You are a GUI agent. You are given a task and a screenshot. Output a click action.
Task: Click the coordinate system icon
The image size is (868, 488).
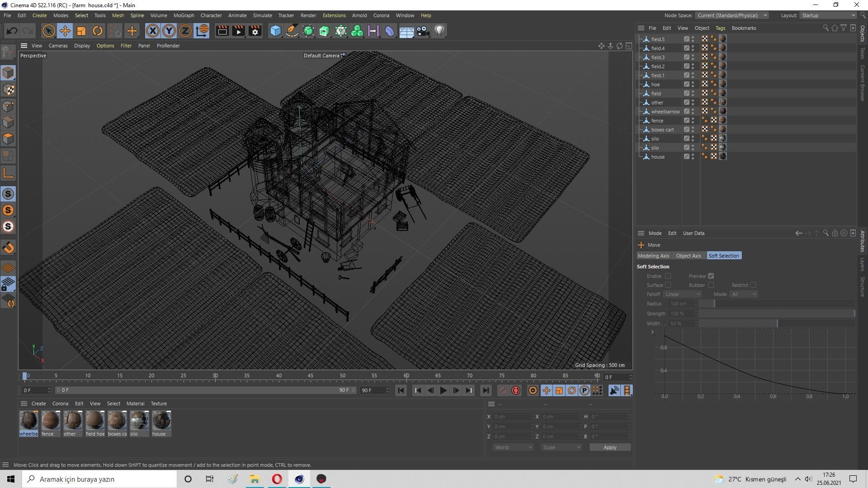pos(202,31)
